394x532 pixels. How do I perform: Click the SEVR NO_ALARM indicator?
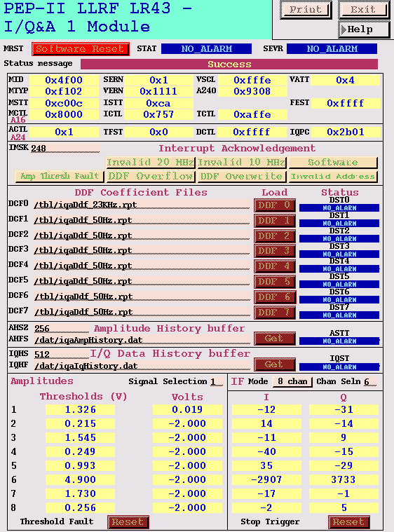pos(332,49)
